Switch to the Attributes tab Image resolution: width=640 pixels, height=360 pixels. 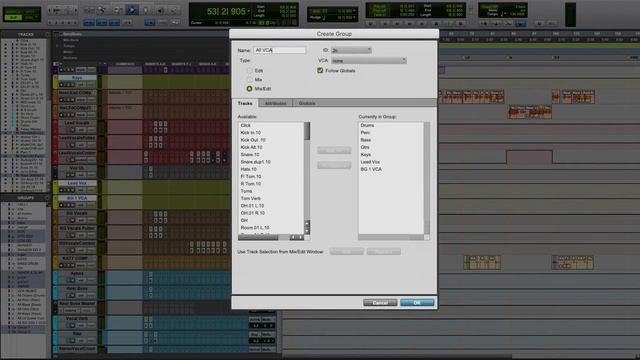(x=276, y=103)
